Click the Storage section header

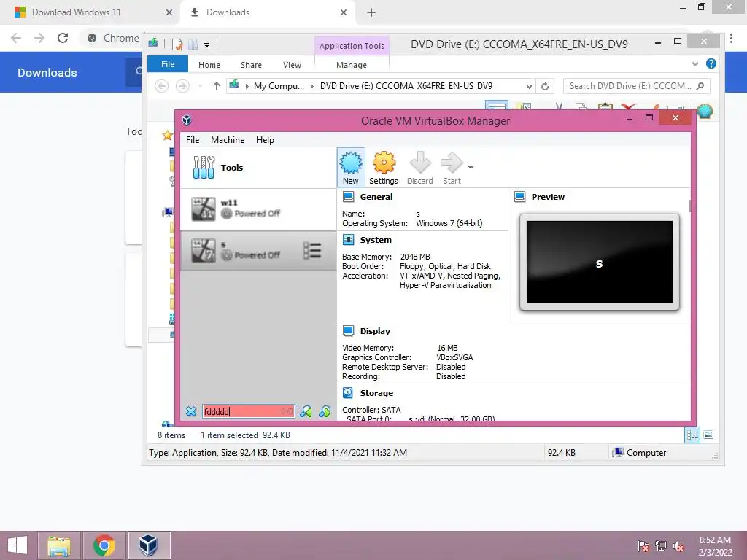[x=376, y=393]
